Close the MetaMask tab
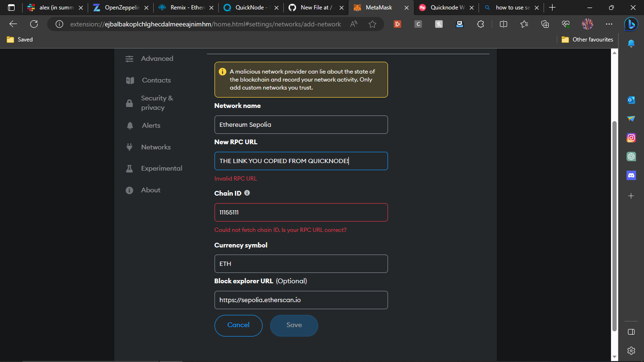This screenshot has height=362, width=644. pyautogui.click(x=407, y=8)
